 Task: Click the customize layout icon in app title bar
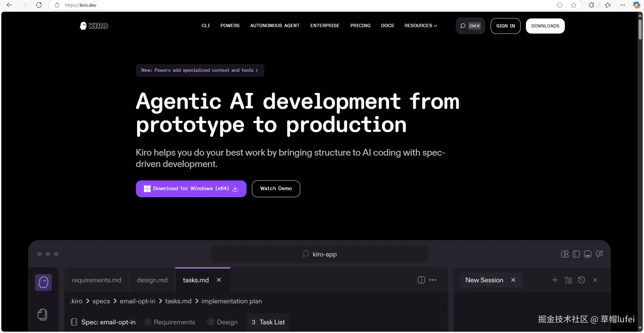[x=565, y=254]
